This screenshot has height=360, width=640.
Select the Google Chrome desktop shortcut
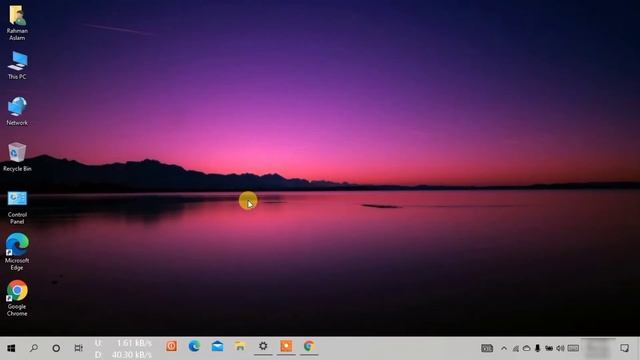(x=17, y=298)
